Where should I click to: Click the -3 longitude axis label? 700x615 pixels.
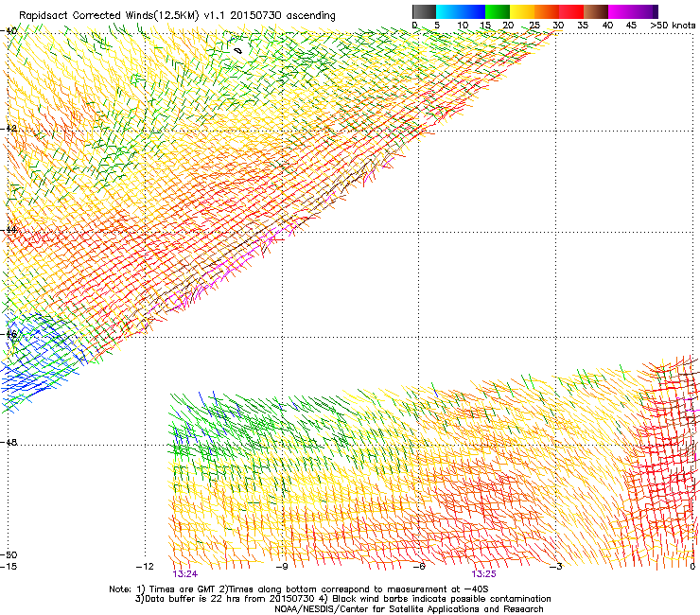tap(556, 567)
